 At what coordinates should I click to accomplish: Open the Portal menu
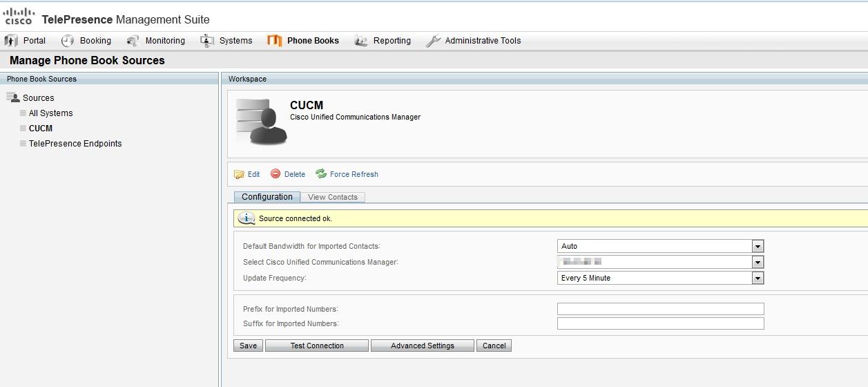coord(35,41)
